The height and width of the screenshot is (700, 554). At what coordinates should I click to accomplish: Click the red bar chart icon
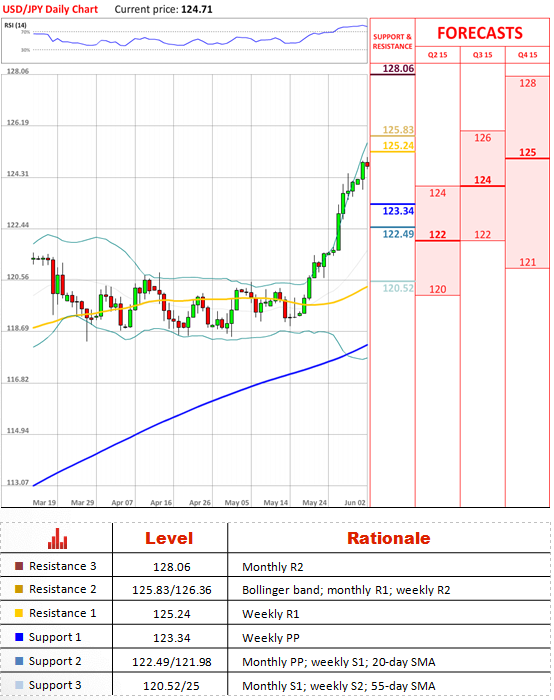pos(58,538)
